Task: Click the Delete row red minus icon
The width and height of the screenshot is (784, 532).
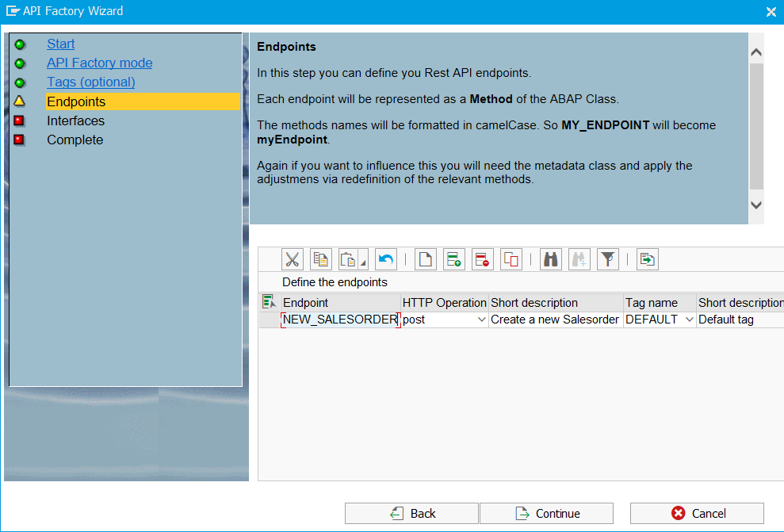Action: [483, 259]
